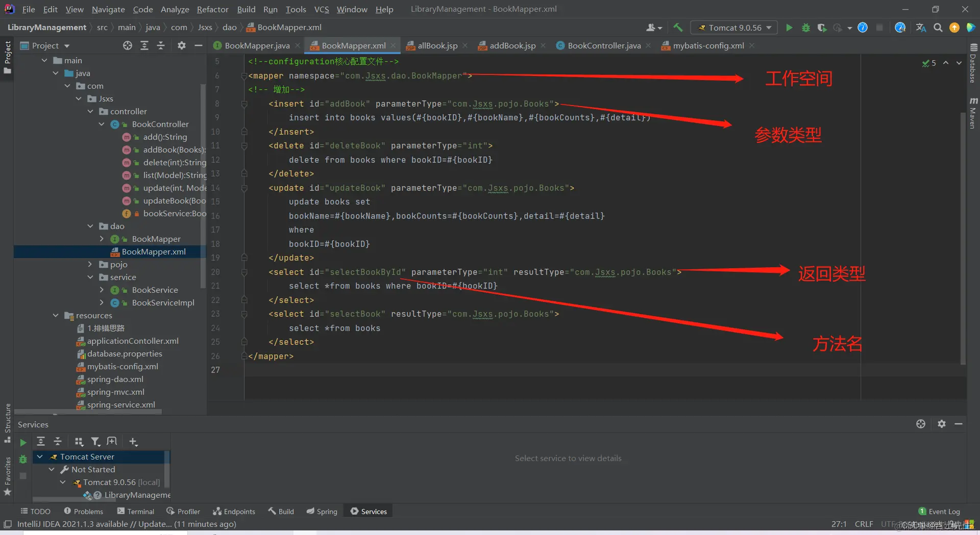Open the TODO tool window
Viewport: 980px width, 535px height.
[35, 511]
